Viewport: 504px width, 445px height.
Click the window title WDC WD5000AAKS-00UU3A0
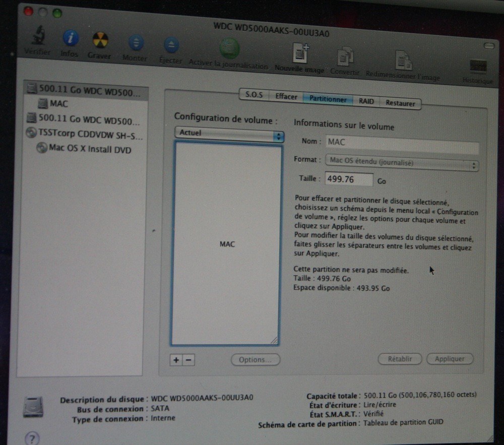[x=272, y=29]
